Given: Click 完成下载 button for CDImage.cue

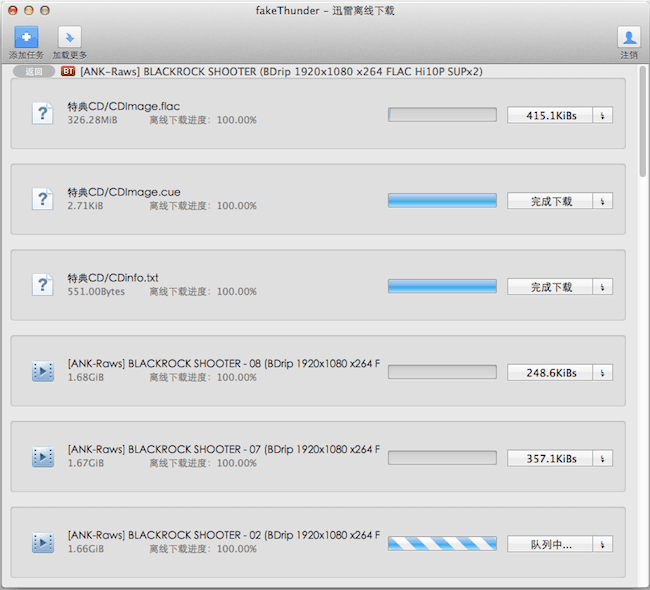Looking at the screenshot, I should [x=550, y=201].
